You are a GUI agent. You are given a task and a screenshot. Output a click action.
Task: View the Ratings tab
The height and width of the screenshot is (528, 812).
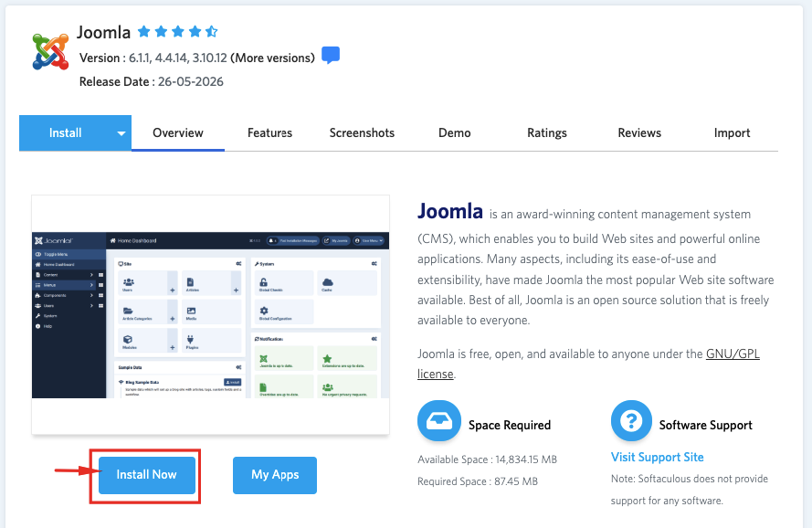(x=547, y=133)
